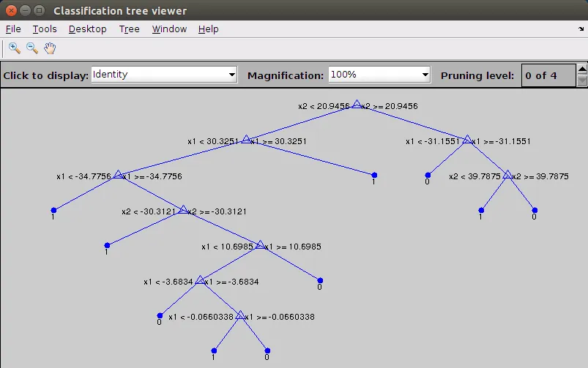Image resolution: width=588 pixels, height=368 pixels.
Task: Click the label 'x2 >= 20.9456'
Action: [390, 106]
